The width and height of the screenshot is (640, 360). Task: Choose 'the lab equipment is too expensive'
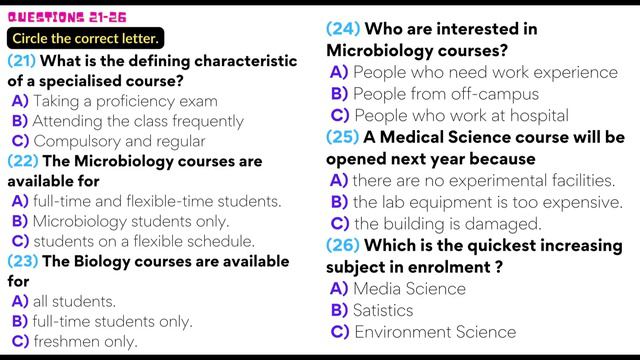tap(476, 202)
